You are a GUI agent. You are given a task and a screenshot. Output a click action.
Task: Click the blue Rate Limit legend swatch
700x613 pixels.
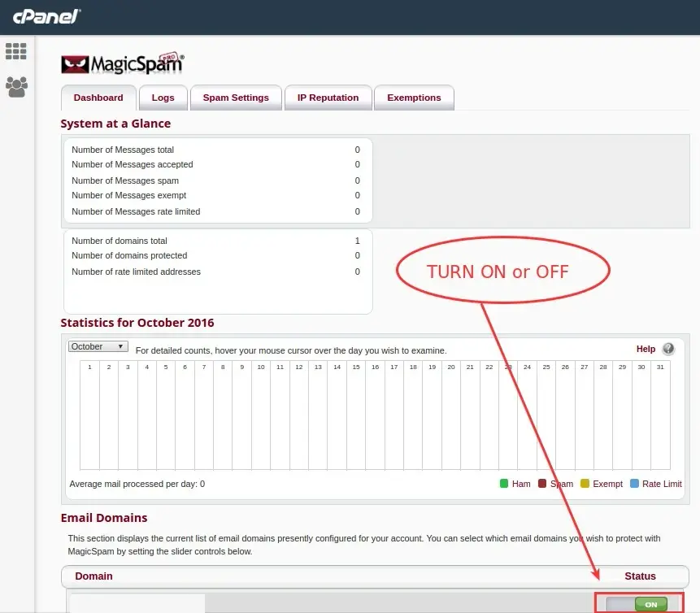coord(634,484)
